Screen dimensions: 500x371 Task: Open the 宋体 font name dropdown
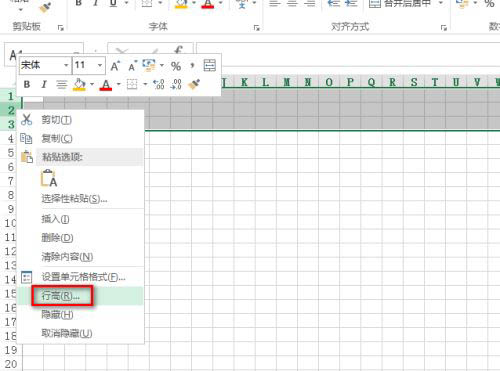[x=66, y=65]
